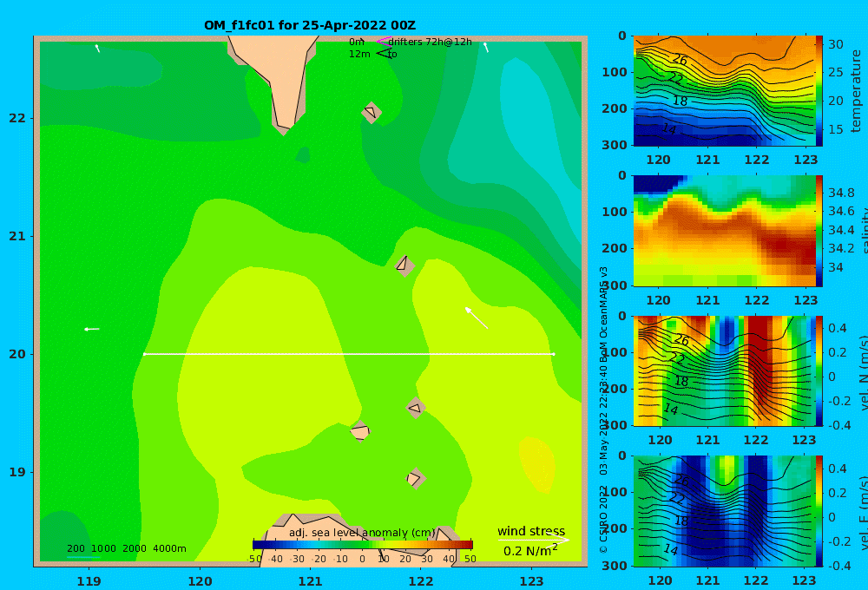This screenshot has width=868, height=590.
Task: Click main map latitude label 19
Action: pos(17,472)
